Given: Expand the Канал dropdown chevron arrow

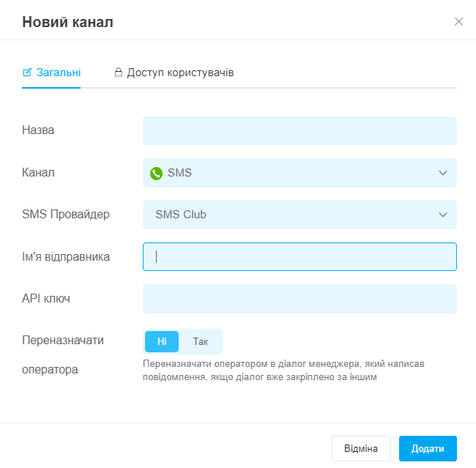Looking at the screenshot, I should click(x=443, y=173).
